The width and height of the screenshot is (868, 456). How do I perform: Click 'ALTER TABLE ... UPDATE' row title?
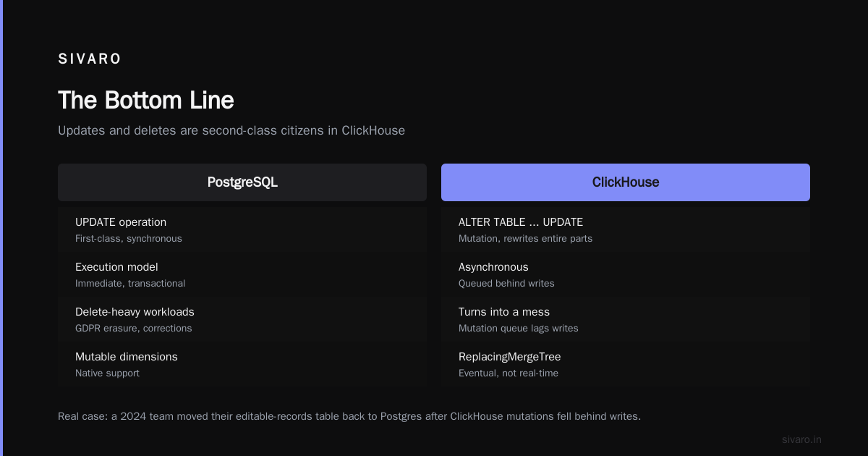click(x=521, y=222)
